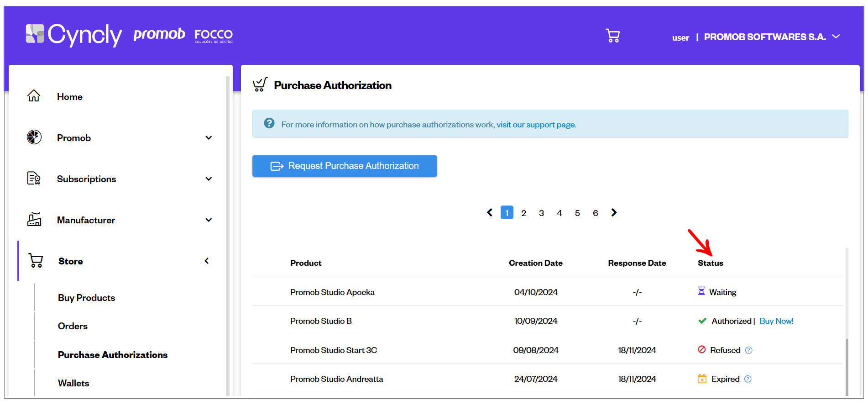Collapse the Store menu chevron
868x401 pixels.
[207, 261]
